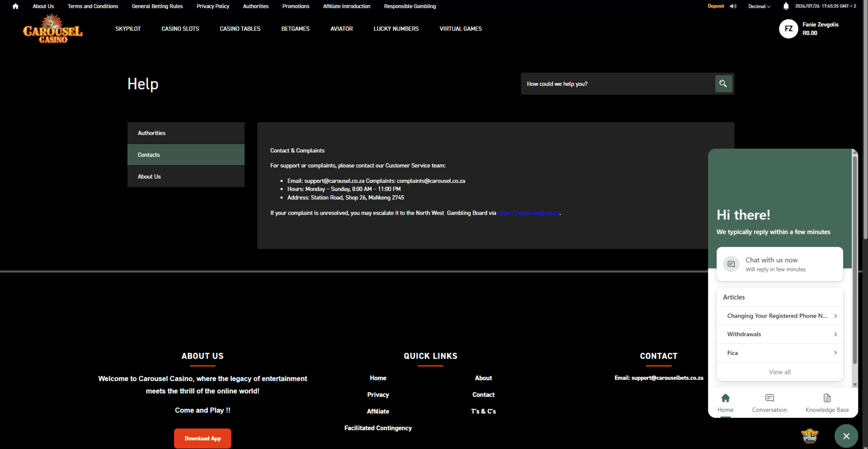Expand Withdrawals article chevron
Viewport: 868px width, 449px height.
point(835,334)
